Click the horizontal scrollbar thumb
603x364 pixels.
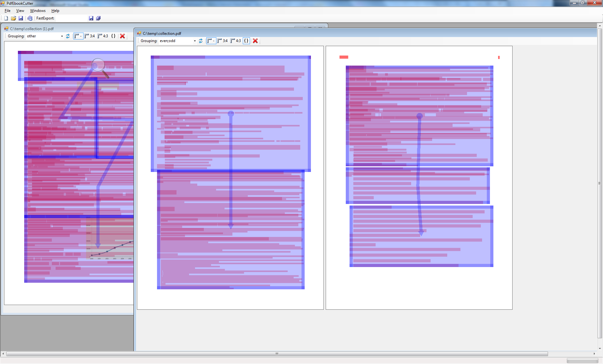(277, 354)
